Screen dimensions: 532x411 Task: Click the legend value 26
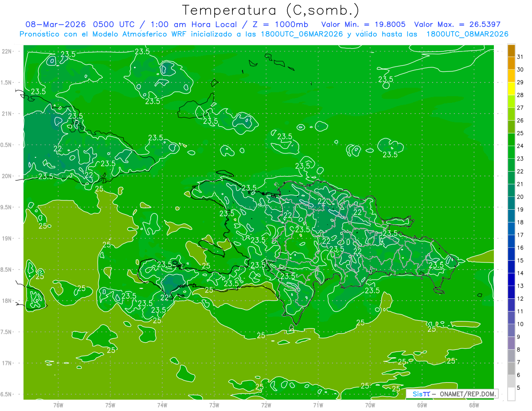(x=520, y=120)
